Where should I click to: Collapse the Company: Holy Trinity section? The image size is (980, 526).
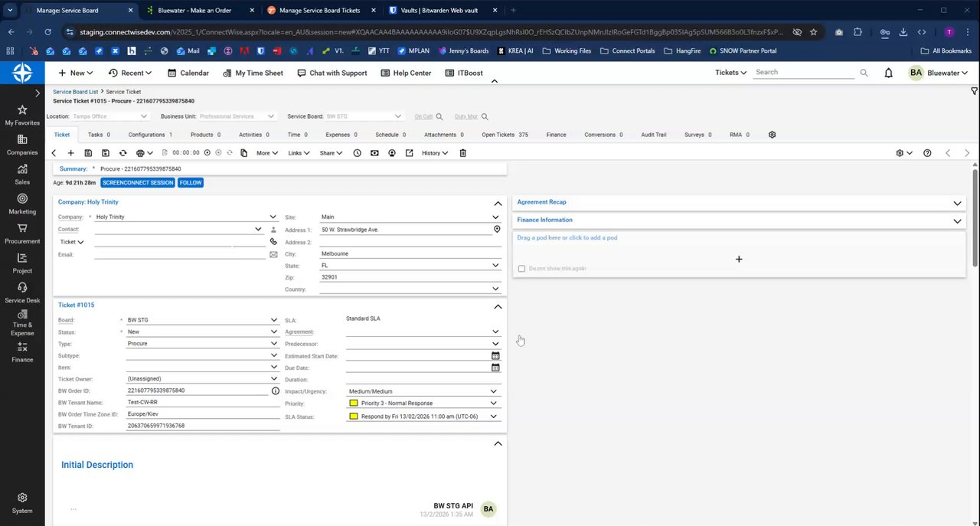point(498,203)
